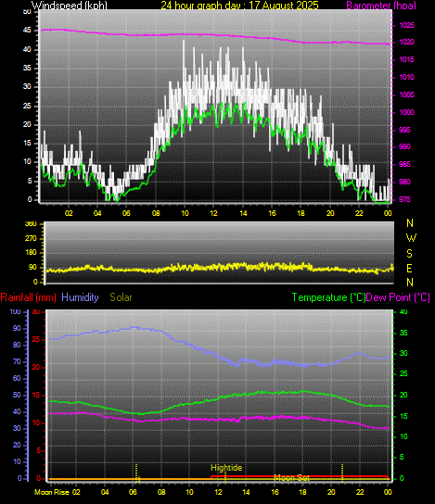Viewport: 435px width, 504px height.
Task: Click the "24 hour graph day : 17 August 2025" heading
Action: (x=239, y=6)
